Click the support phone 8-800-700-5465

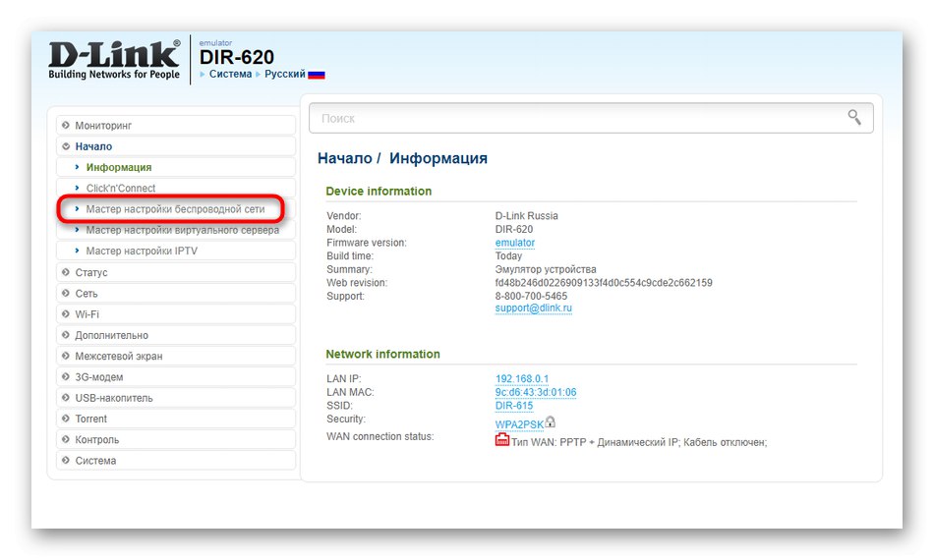point(531,296)
